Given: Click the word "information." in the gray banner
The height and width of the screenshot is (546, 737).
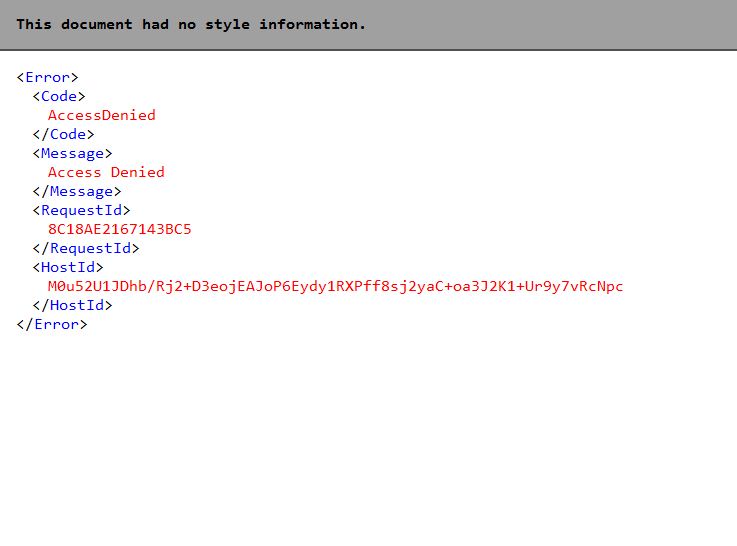Looking at the screenshot, I should point(312,24).
